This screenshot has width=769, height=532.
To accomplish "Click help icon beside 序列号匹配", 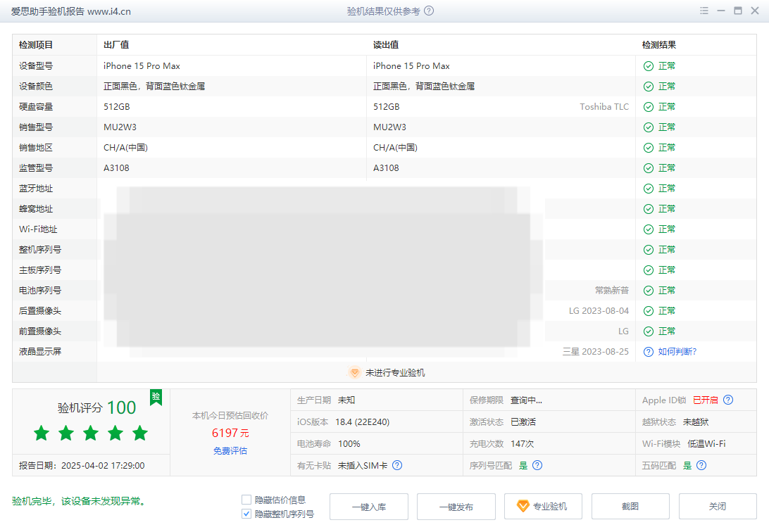I will pyautogui.click(x=537, y=465).
